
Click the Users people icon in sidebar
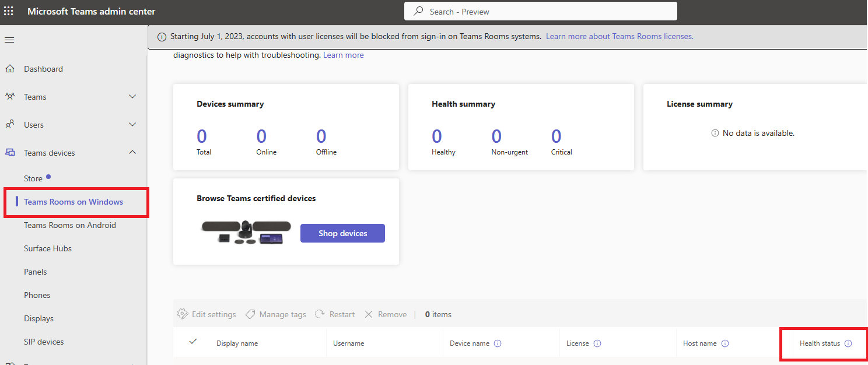(x=10, y=125)
